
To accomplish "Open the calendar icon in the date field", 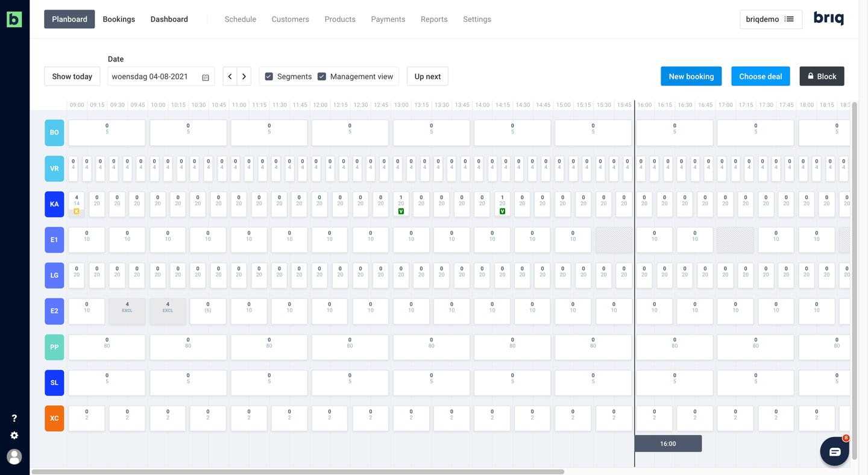I will coord(205,76).
